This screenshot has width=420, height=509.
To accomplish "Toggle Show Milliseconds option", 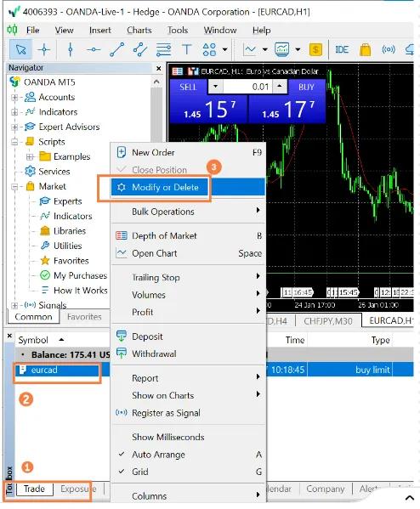I will point(189,437).
